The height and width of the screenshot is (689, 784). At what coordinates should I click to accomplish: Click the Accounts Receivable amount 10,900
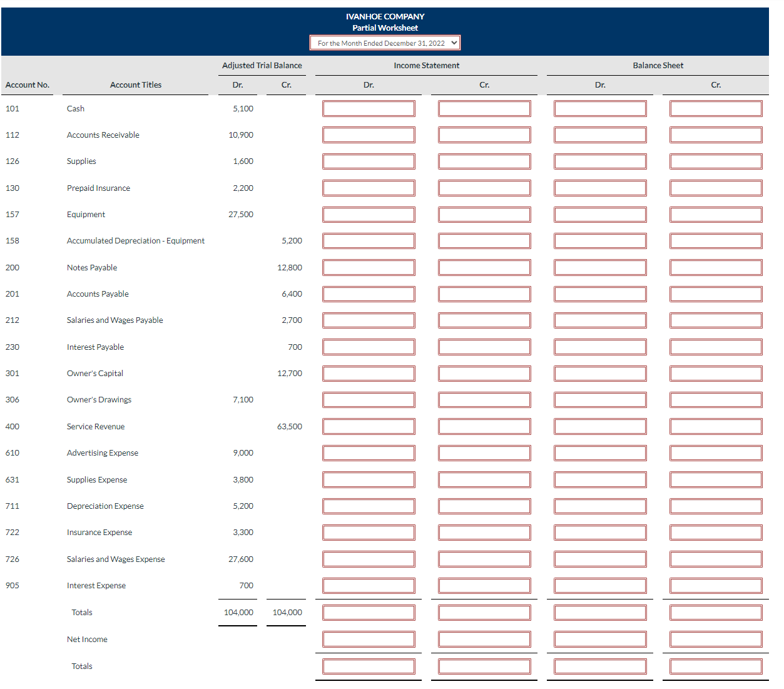(x=241, y=135)
